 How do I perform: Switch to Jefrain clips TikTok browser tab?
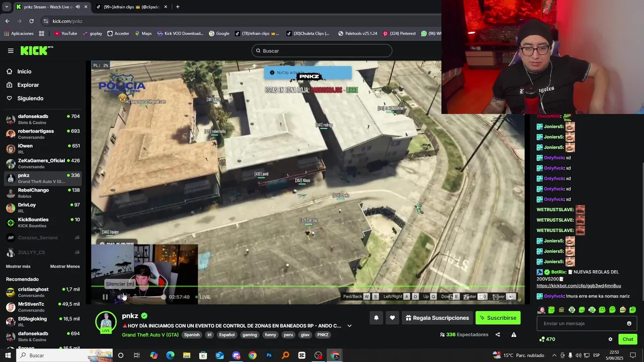pos(132,7)
